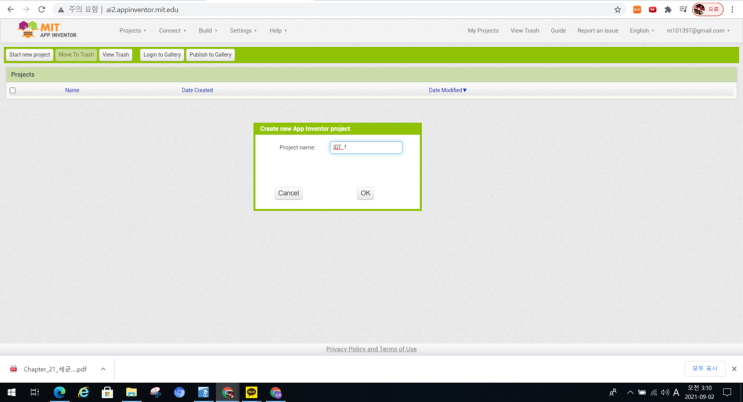Open the Connect dropdown menu
The height and width of the screenshot is (402, 743).
[172, 30]
